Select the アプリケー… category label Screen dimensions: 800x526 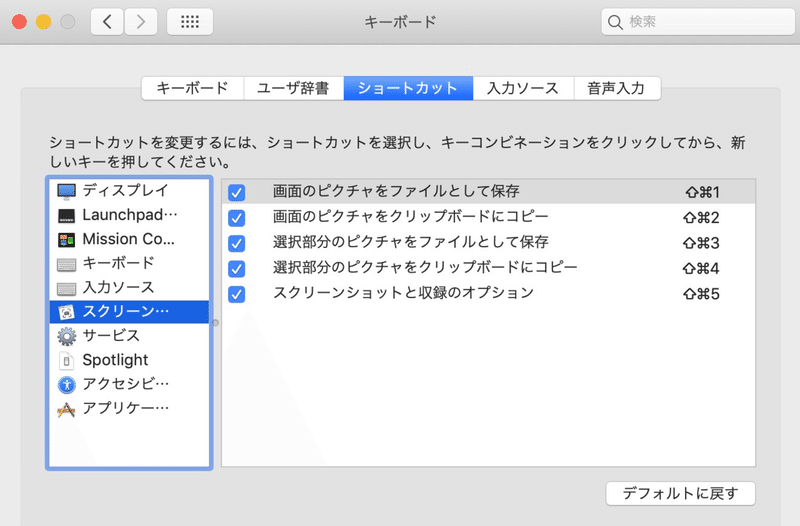click(x=126, y=408)
